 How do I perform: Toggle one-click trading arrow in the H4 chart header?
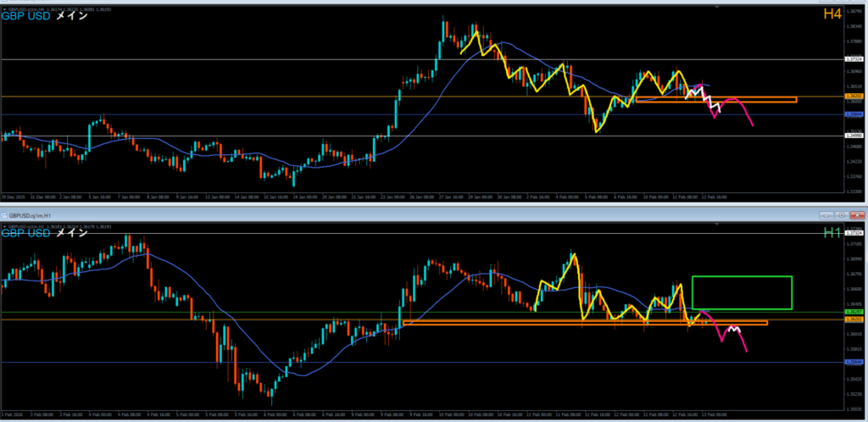(x=3, y=9)
